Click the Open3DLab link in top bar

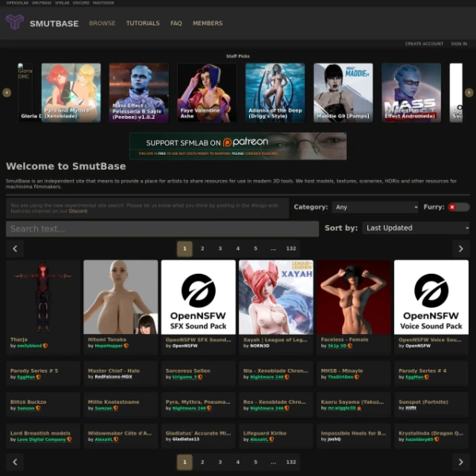point(17,2)
